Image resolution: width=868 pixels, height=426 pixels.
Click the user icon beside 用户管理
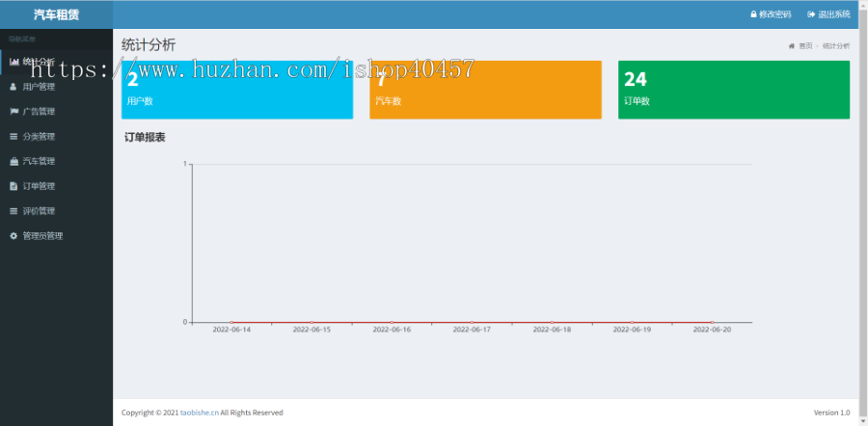point(14,87)
